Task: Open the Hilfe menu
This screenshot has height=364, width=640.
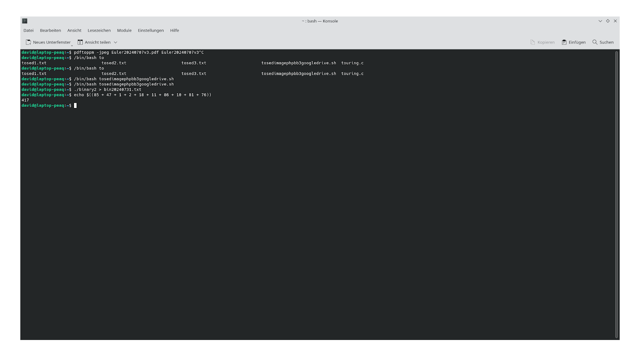Action: tap(174, 30)
